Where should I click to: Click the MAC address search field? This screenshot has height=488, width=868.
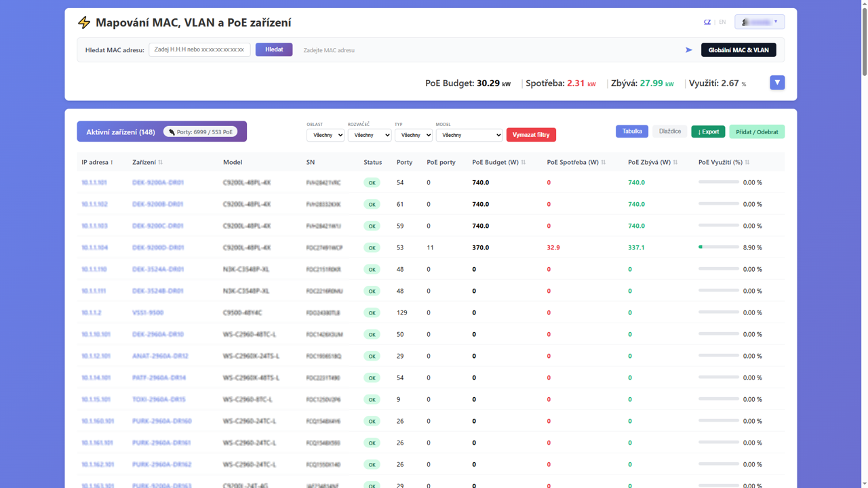pos(199,49)
